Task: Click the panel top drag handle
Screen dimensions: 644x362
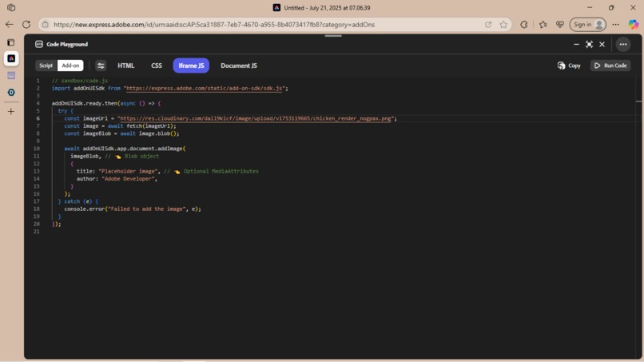Action: (x=333, y=36)
